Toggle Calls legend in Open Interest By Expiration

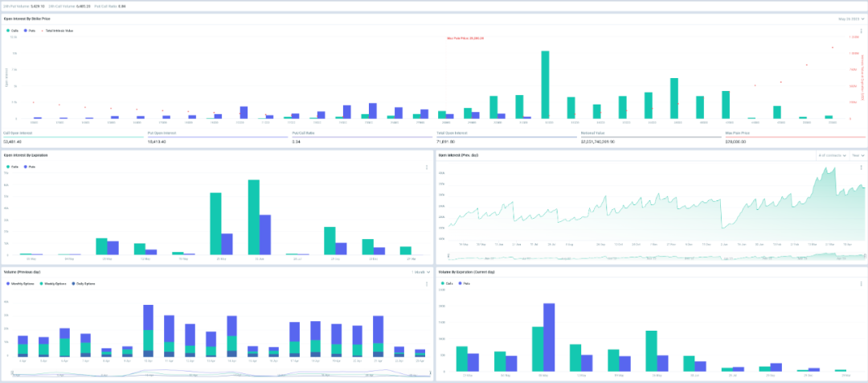(12, 167)
